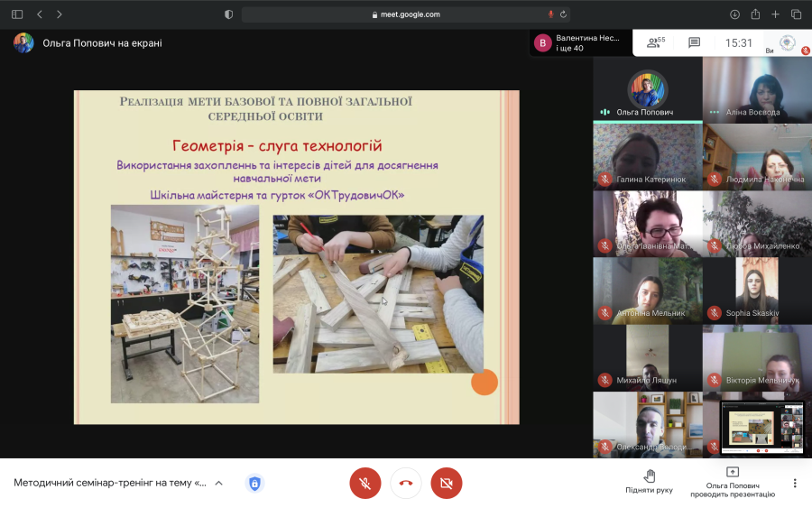Show the Safari tab overview
The image size is (812, 508).
coord(796,14)
